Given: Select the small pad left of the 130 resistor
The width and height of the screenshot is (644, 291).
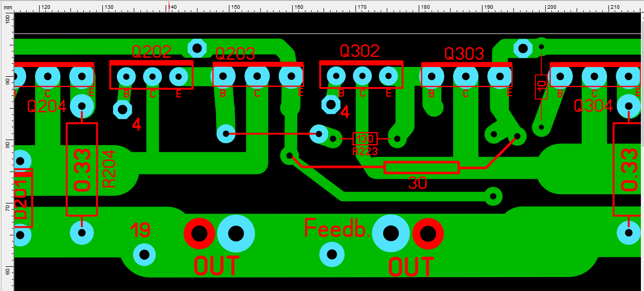Looking at the screenshot, I should (x=333, y=139).
